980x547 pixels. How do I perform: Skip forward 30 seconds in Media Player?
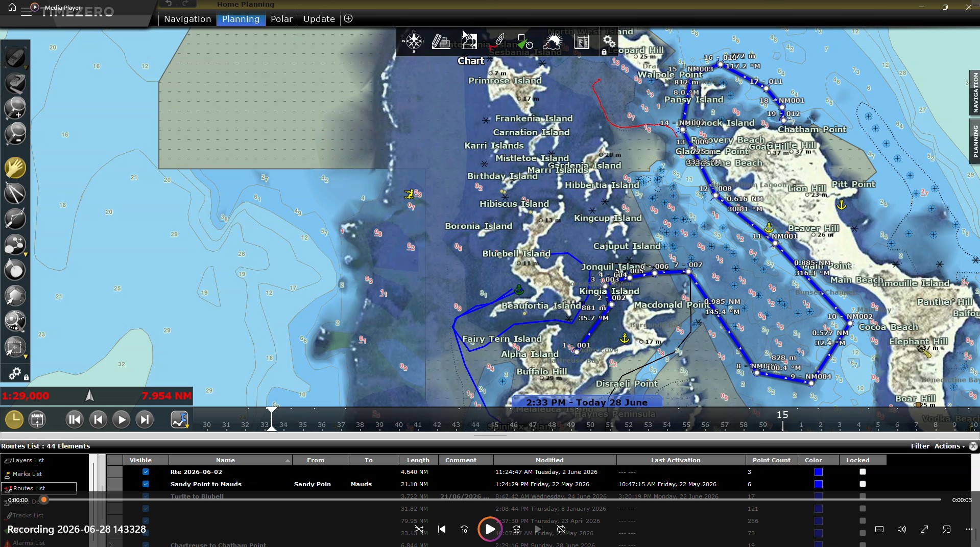click(516, 529)
